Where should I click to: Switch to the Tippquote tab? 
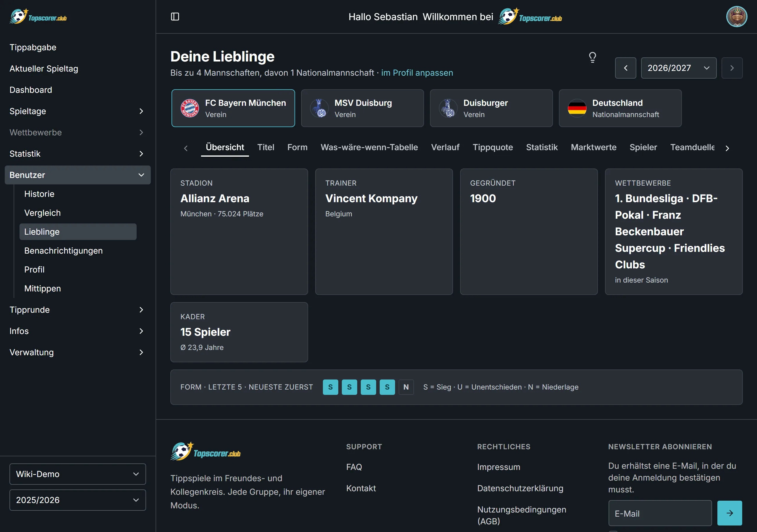click(x=493, y=147)
